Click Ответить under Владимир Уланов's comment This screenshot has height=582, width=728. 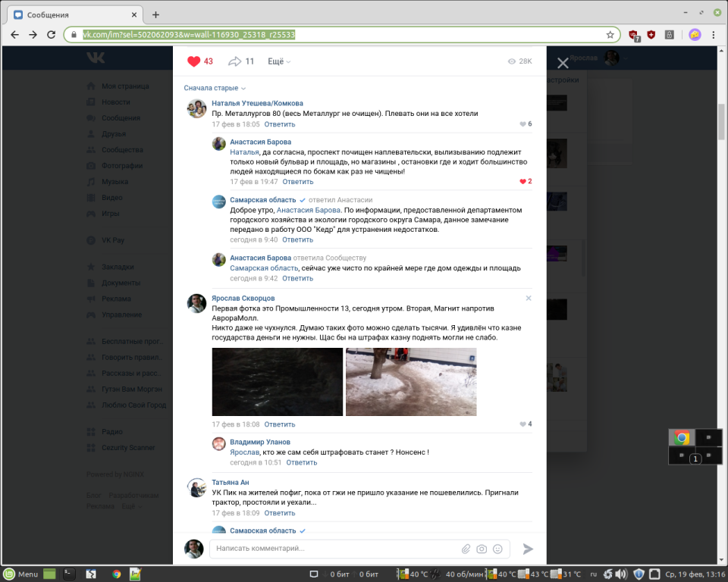pos(302,462)
